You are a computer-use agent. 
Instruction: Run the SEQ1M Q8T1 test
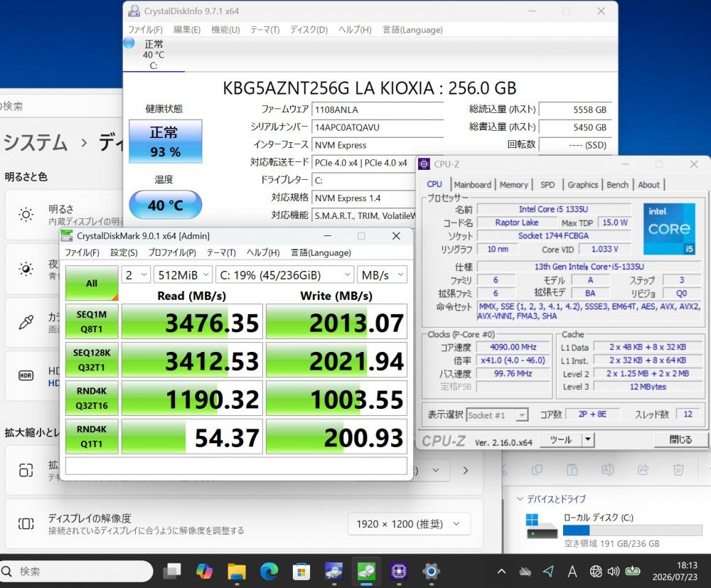pyautogui.click(x=92, y=321)
